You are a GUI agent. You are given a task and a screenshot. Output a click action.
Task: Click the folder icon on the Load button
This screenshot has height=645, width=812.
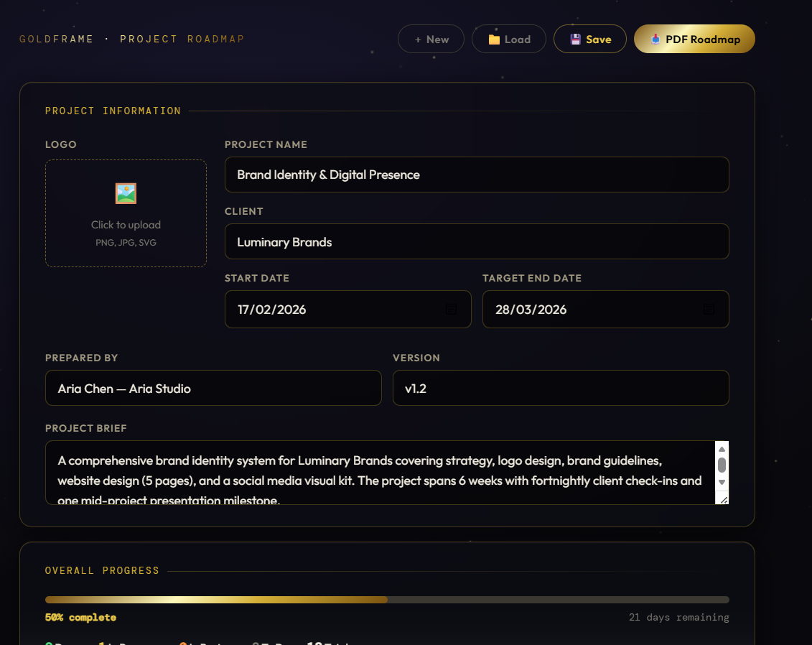pyautogui.click(x=493, y=39)
